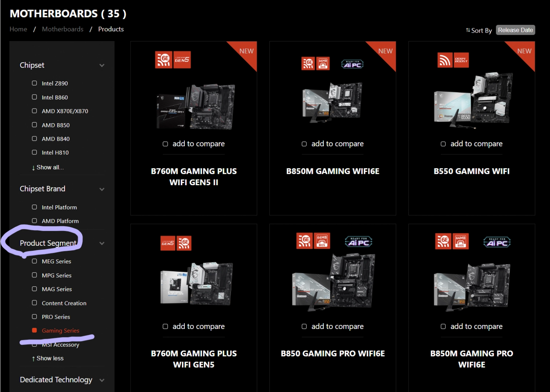Image resolution: width=550 pixels, height=392 pixels.
Task: Expand the Dedicated Technology section
Action: point(102,380)
